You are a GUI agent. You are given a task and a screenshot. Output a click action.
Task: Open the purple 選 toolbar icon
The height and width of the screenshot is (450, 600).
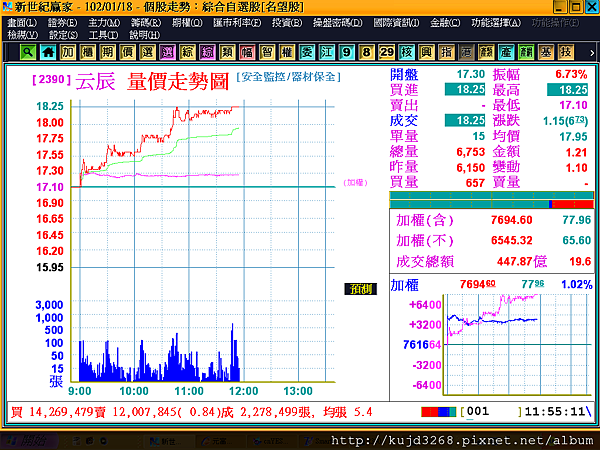(167, 52)
